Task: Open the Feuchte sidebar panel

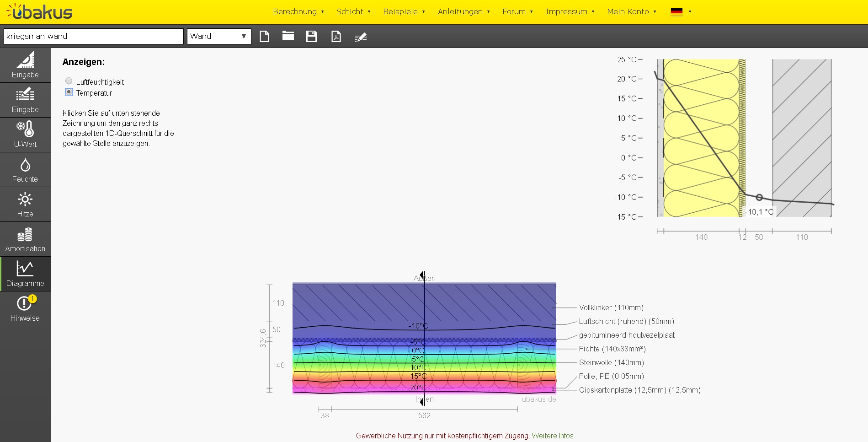Action: tap(25, 170)
